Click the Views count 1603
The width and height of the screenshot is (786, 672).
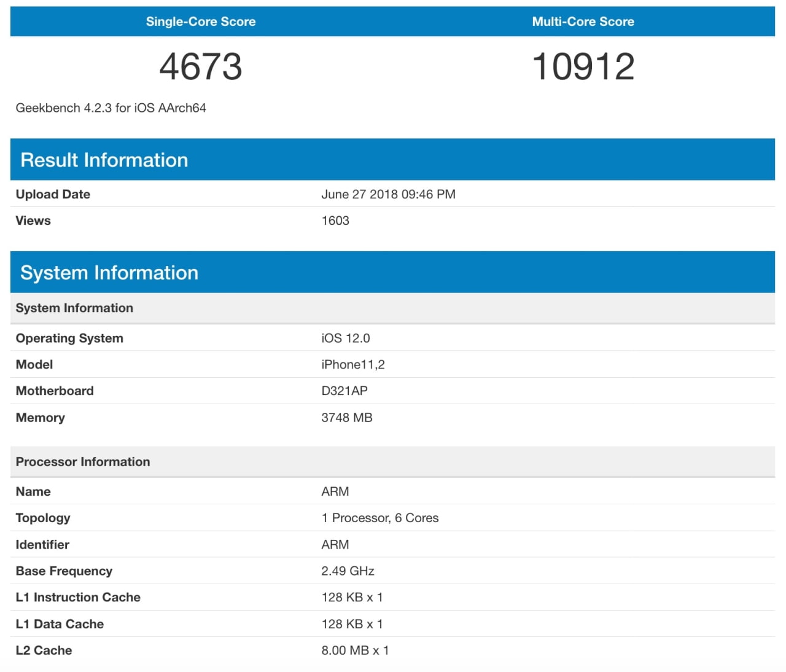(x=335, y=220)
